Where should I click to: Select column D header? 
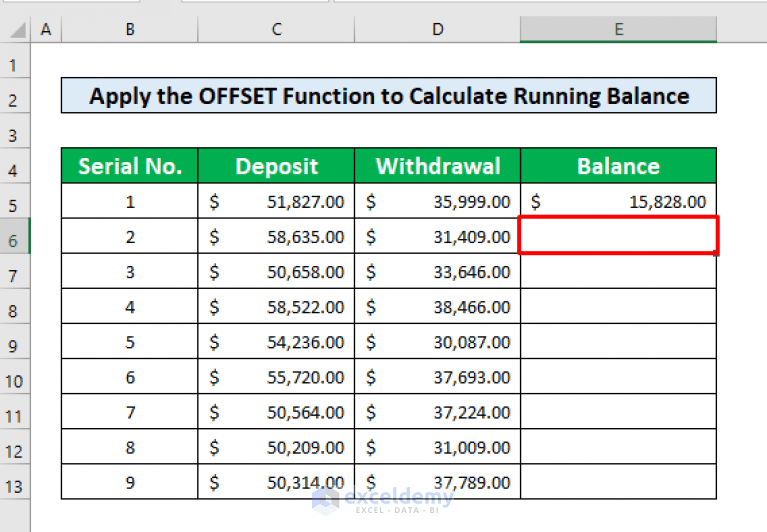click(x=438, y=29)
